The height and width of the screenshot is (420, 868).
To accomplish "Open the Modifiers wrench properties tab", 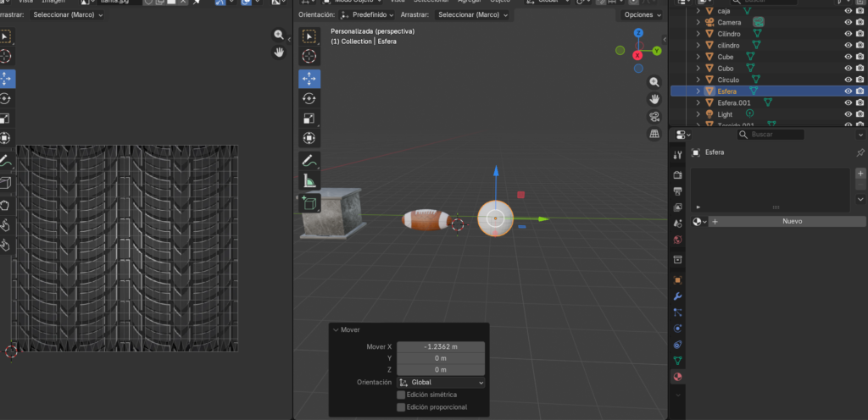I will (x=677, y=296).
